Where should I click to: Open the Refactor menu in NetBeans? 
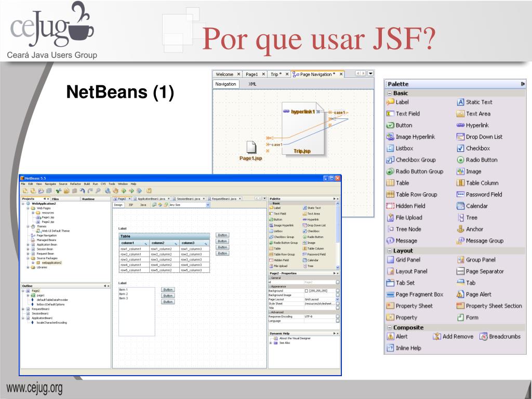[75, 184]
